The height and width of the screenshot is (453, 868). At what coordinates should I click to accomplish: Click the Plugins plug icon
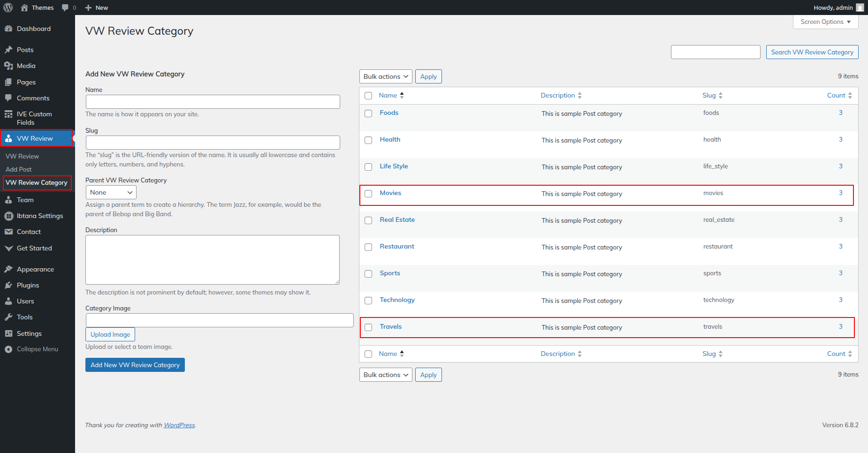(8, 285)
